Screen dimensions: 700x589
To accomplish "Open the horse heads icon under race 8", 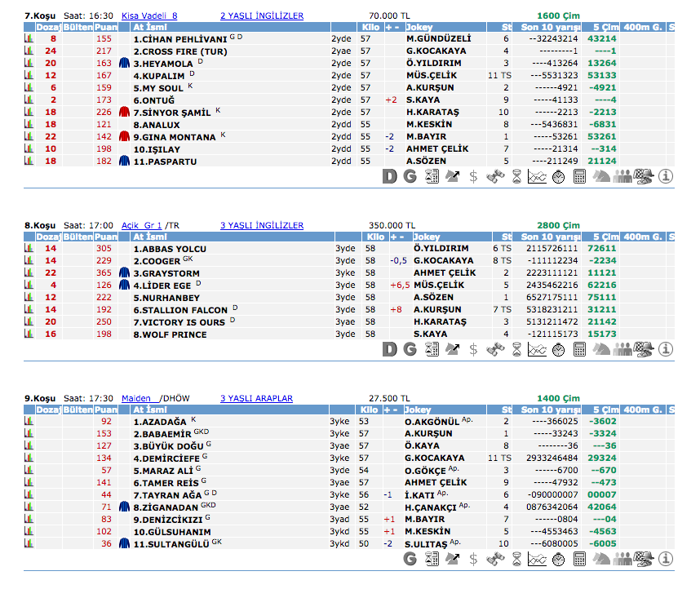I will tap(601, 349).
